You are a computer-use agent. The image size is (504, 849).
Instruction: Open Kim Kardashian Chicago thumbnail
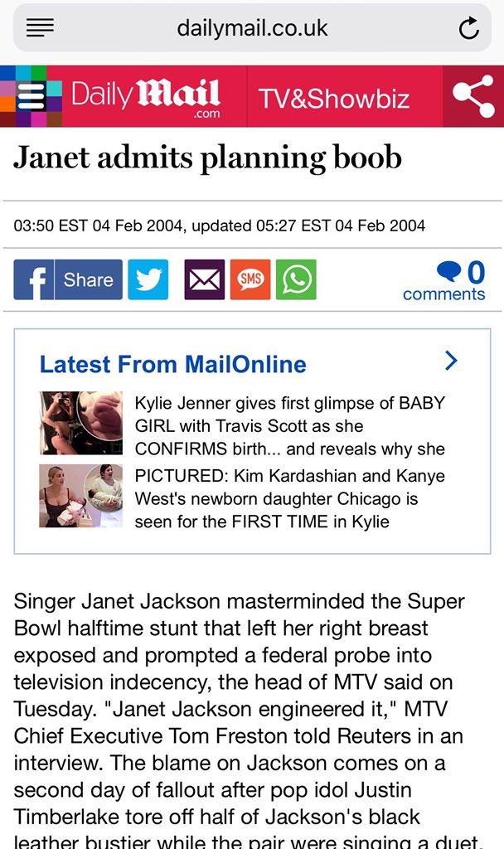[x=80, y=496]
